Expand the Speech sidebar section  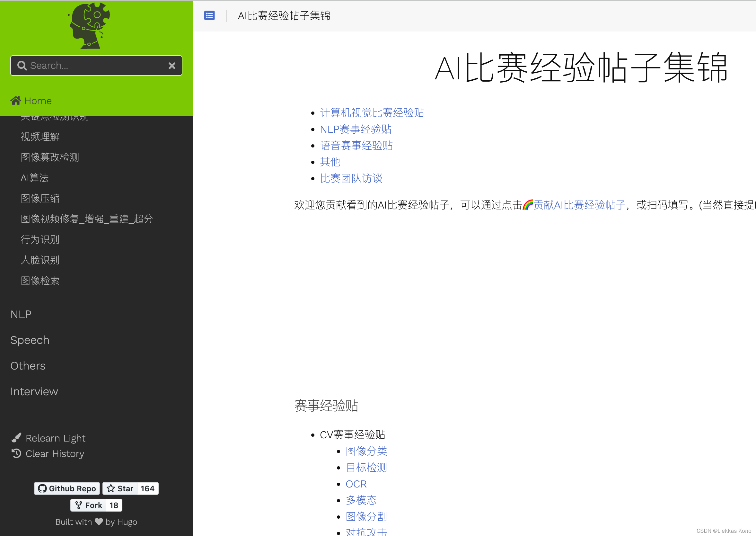(x=30, y=340)
